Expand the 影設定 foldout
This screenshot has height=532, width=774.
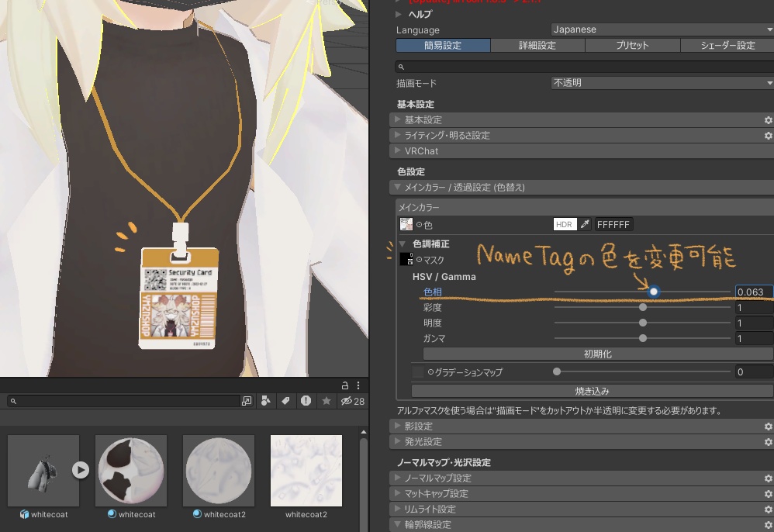click(x=397, y=426)
